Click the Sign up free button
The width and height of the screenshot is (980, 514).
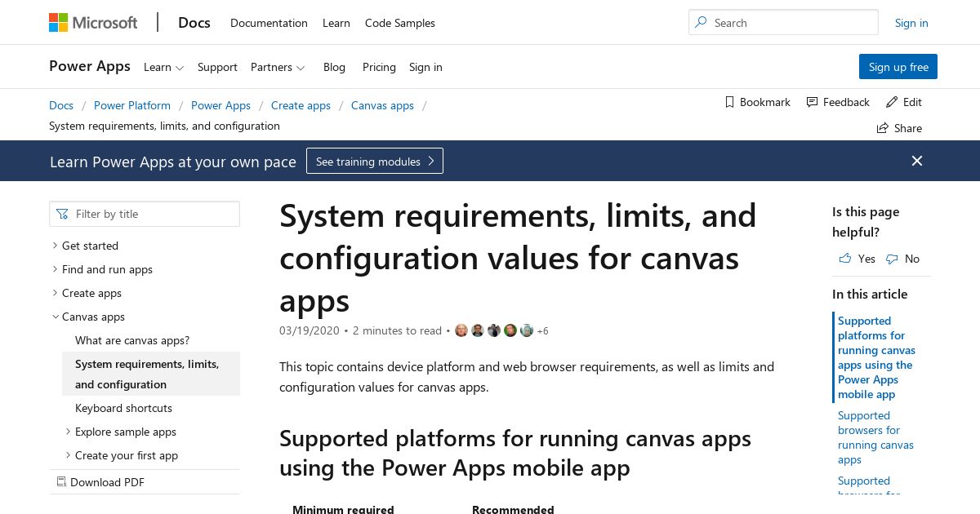point(898,67)
